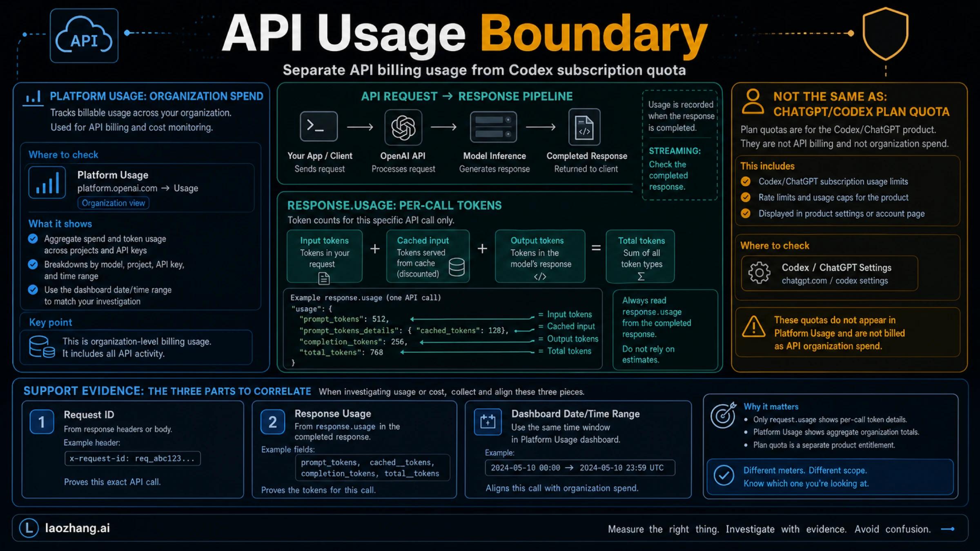Click the What it shows heading
Image resolution: width=980 pixels, height=551 pixels.
point(60,224)
